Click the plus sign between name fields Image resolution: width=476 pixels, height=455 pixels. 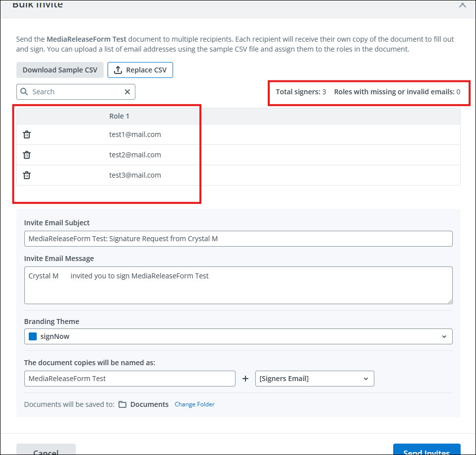[x=245, y=379]
